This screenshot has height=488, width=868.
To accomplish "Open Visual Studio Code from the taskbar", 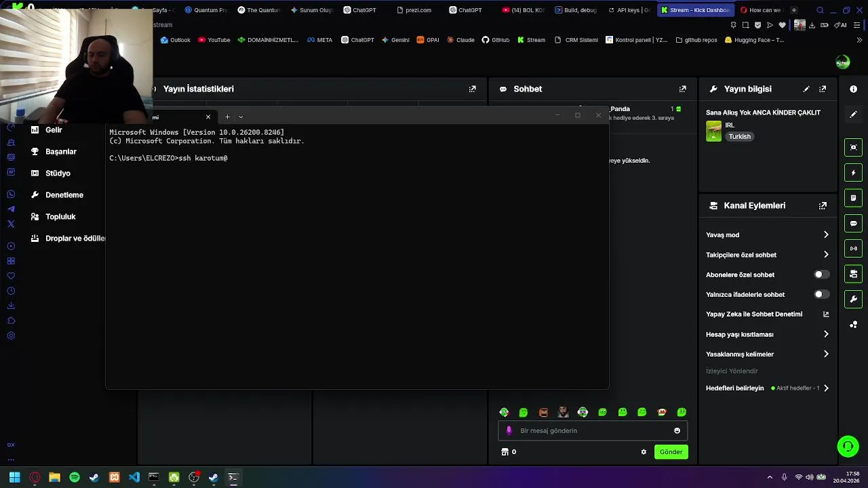I will point(134,477).
